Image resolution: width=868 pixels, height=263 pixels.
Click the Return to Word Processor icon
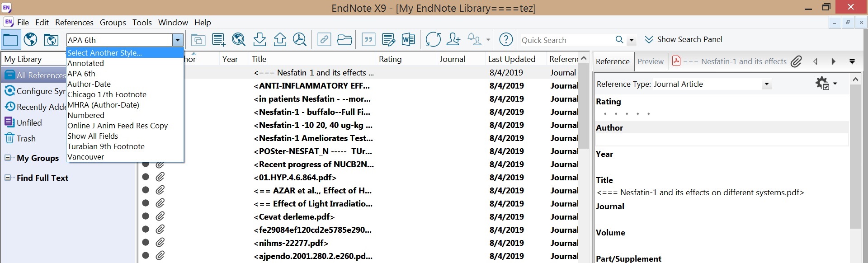click(408, 40)
